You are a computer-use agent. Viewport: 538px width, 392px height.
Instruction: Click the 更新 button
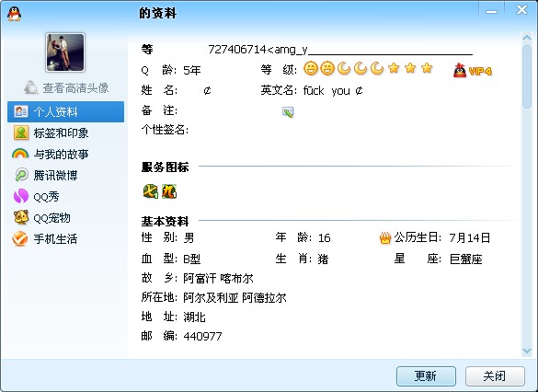(426, 376)
